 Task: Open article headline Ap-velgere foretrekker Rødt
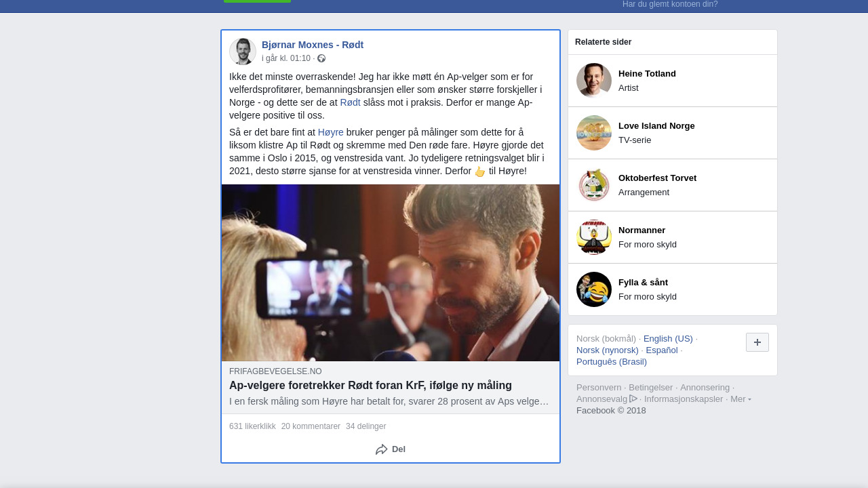(370, 386)
